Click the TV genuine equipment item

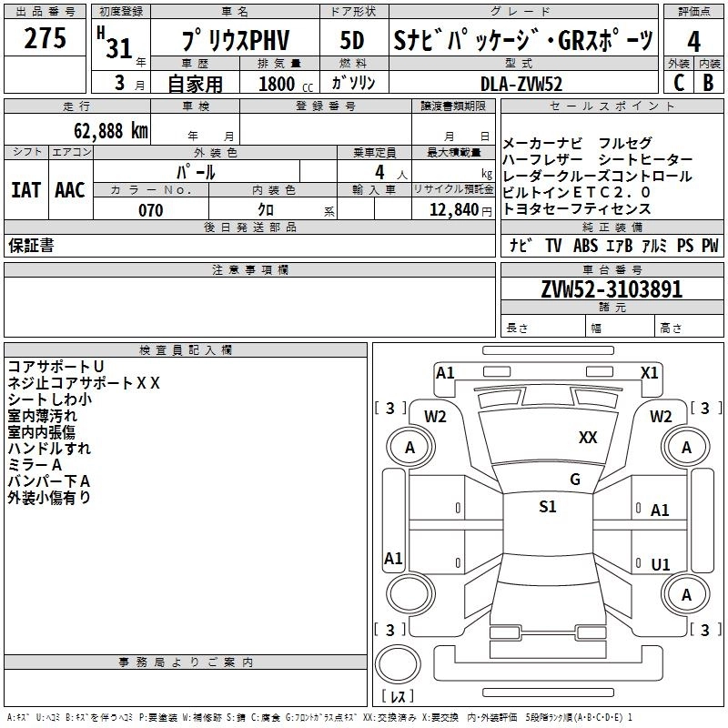[x=553, y=245]
